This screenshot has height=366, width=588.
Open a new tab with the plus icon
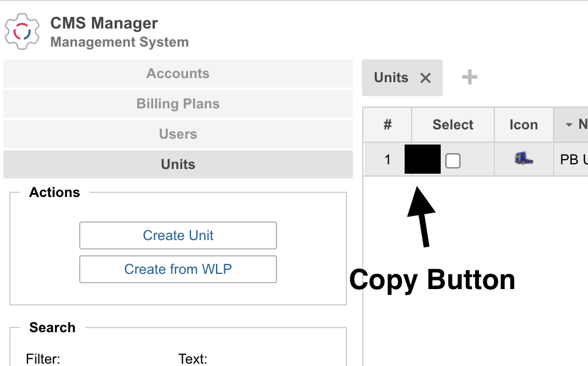(469, 78)
